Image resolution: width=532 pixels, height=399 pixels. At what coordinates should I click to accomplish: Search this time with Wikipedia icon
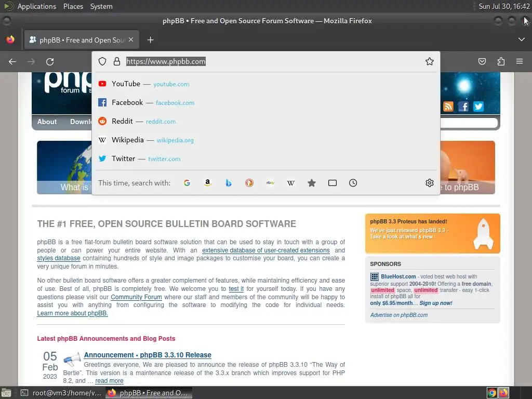click(291, 183)
